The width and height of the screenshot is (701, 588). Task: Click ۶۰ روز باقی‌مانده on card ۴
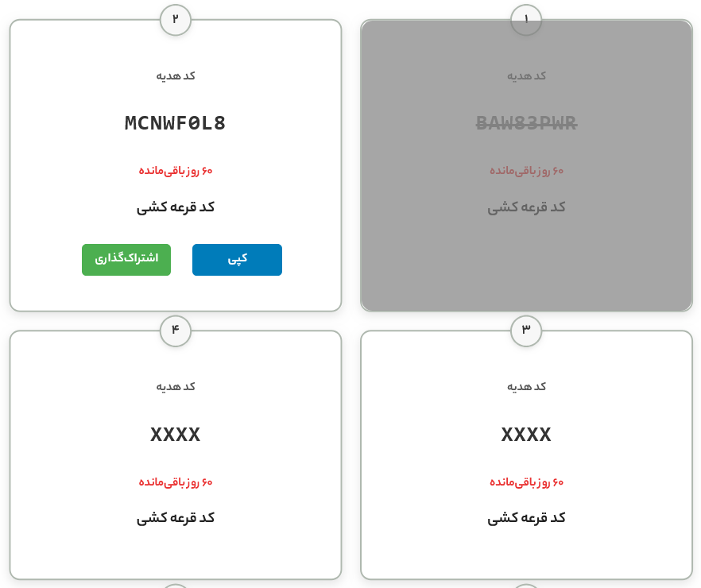click(176, 482)
